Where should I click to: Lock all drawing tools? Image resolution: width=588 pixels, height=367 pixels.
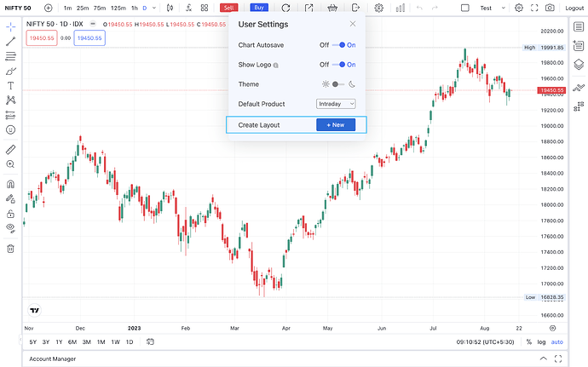tap(10, 214)
